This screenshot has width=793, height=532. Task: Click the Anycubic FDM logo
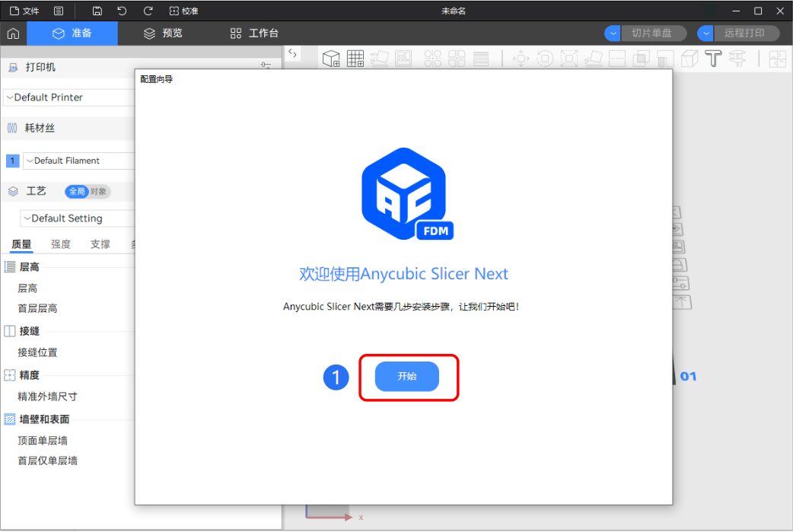pyautogui.click(x=406, y=193)
